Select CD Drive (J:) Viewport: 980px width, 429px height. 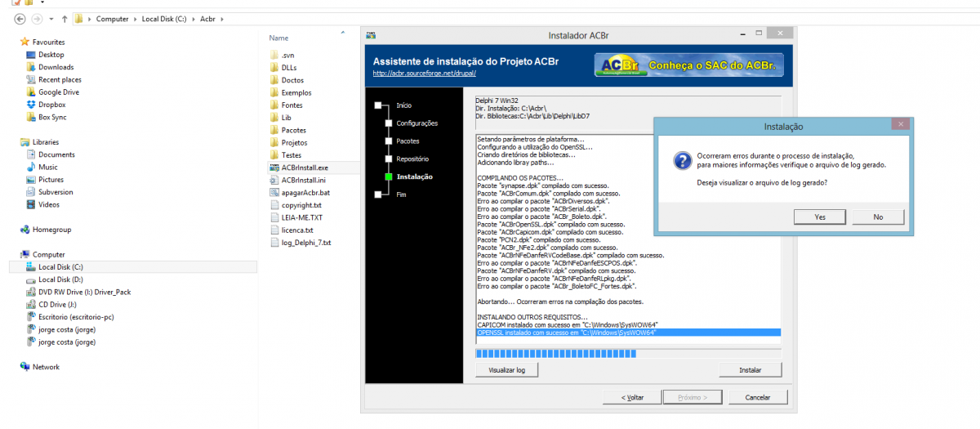(57, 304)
